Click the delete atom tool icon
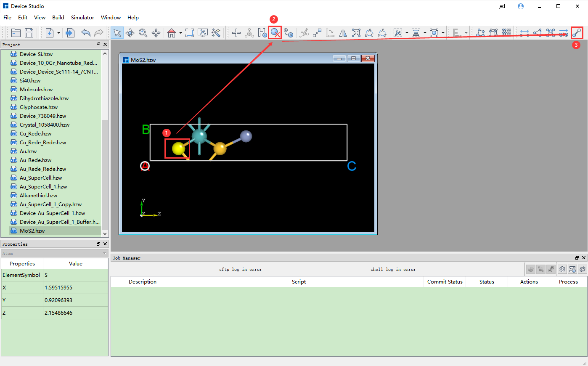Viewport: 588px width, 366px height. pos(275,32)
